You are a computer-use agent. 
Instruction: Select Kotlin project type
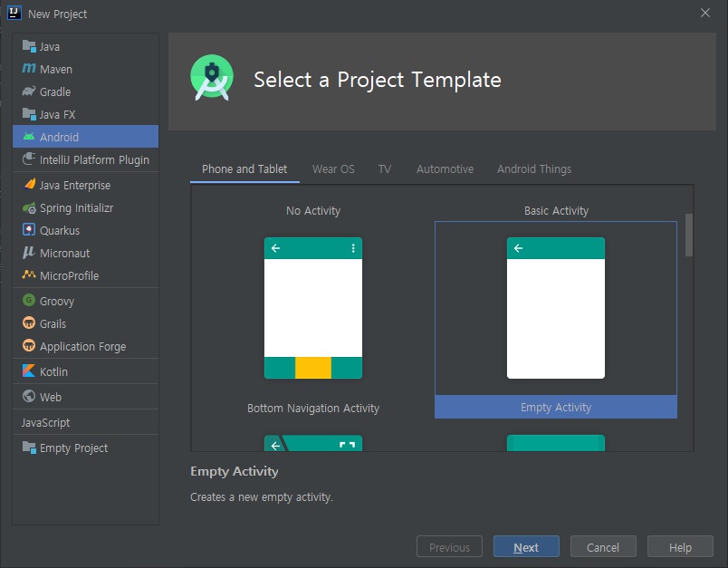coord(85,371)
